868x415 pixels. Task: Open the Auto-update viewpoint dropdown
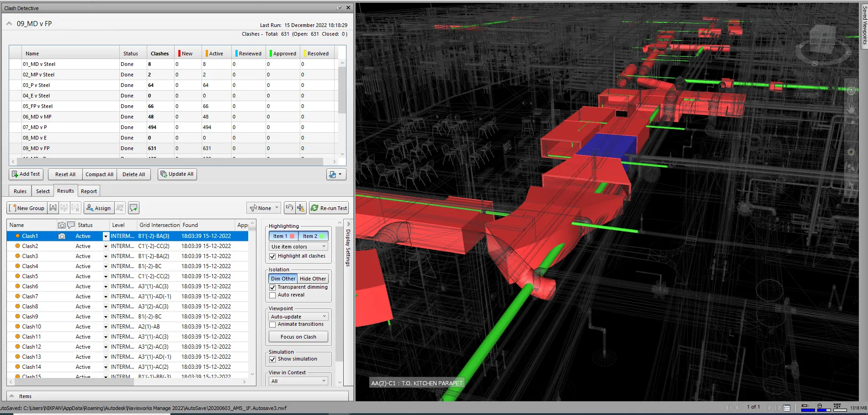click(x=298, y=317)
